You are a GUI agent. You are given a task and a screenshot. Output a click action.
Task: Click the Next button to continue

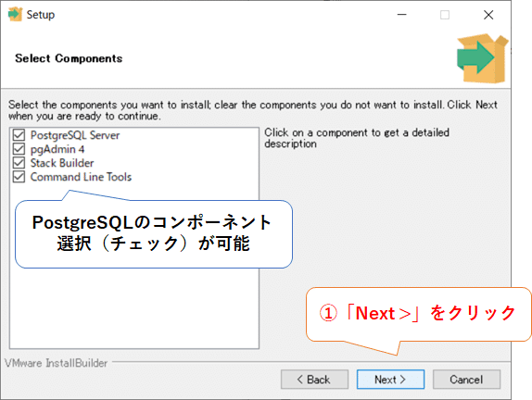[390, 380]
